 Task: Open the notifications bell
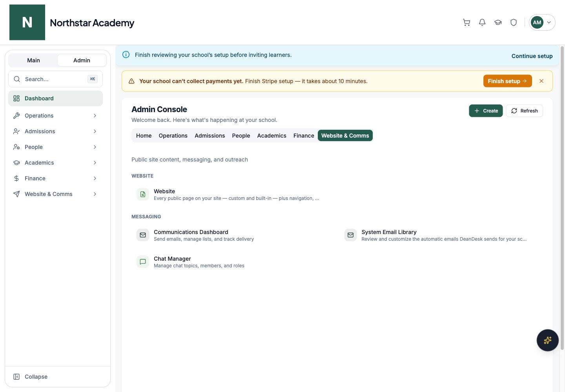pos(482,22)
